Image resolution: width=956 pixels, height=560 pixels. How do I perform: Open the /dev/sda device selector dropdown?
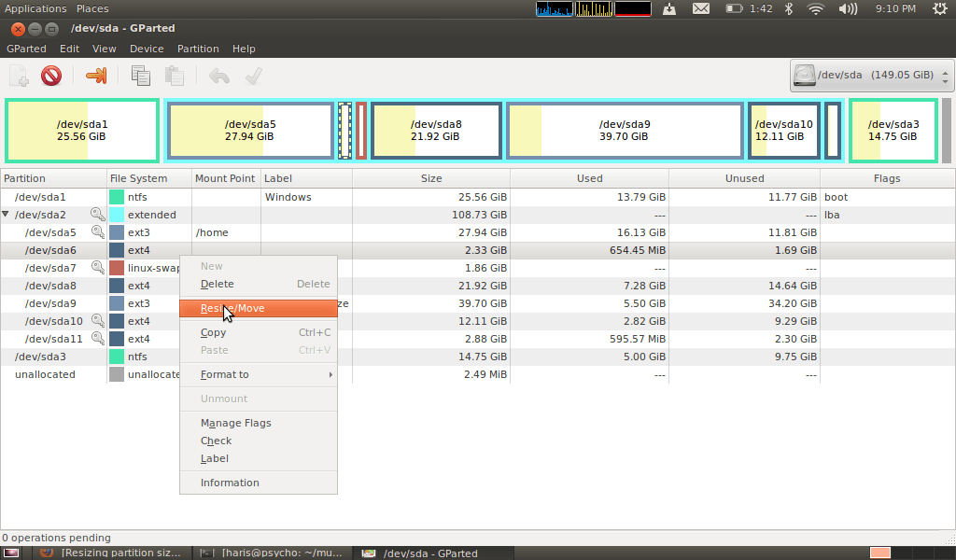click(872, 76)
